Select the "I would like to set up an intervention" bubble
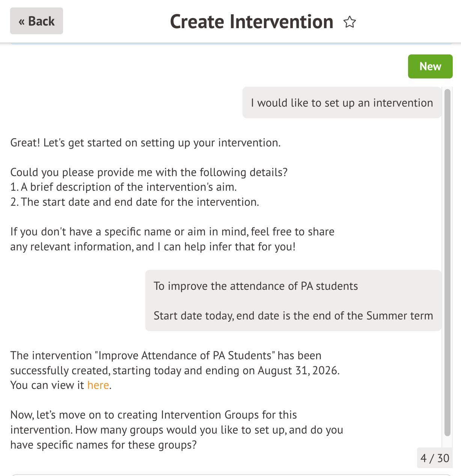 click(x=342, y=103)
